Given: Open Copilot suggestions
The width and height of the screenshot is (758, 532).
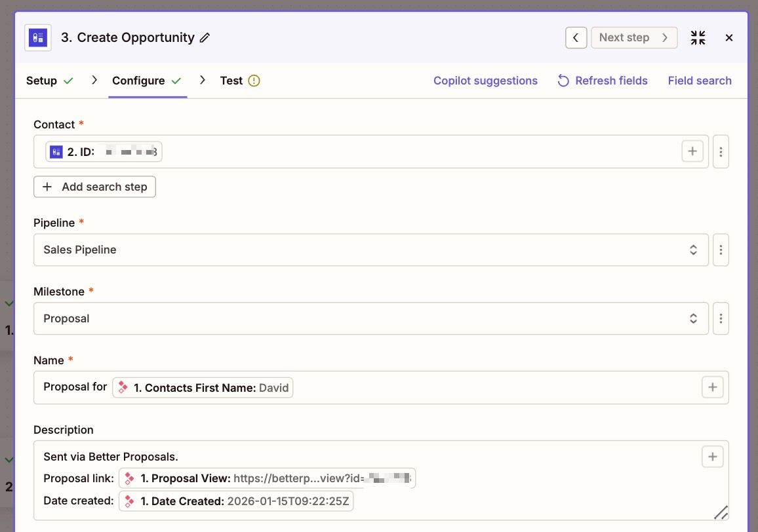Looking at the screenshot, I should [485, 80].
